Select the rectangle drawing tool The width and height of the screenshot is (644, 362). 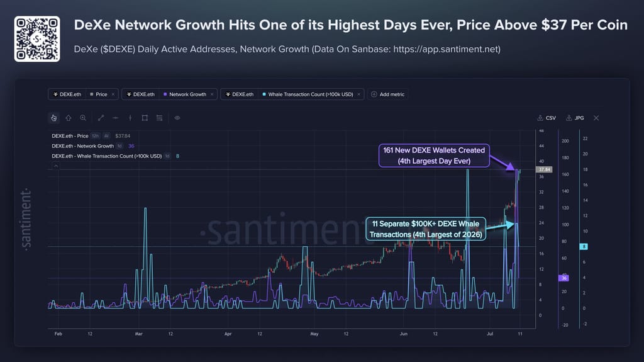click(x=145, y=118)
